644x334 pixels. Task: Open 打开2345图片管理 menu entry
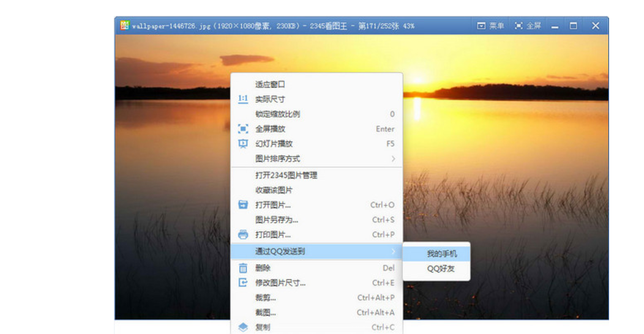pos(286,176)
